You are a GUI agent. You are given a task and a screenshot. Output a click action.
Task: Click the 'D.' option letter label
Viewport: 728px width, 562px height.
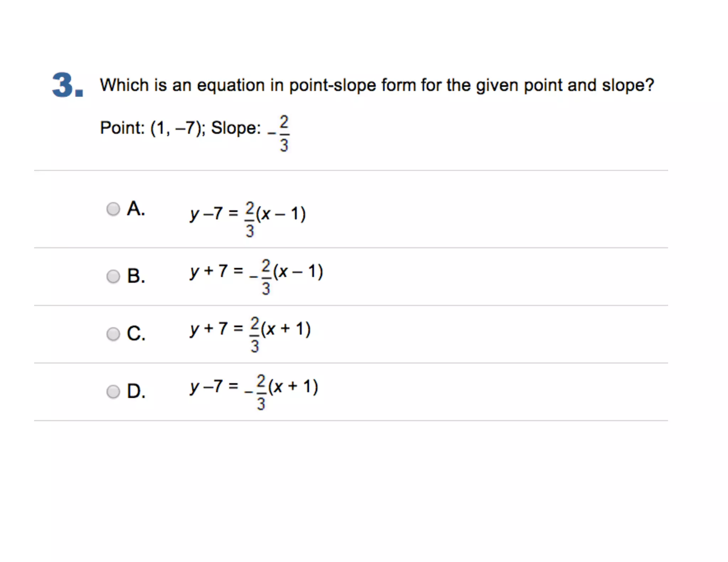[x=136, y=391]
